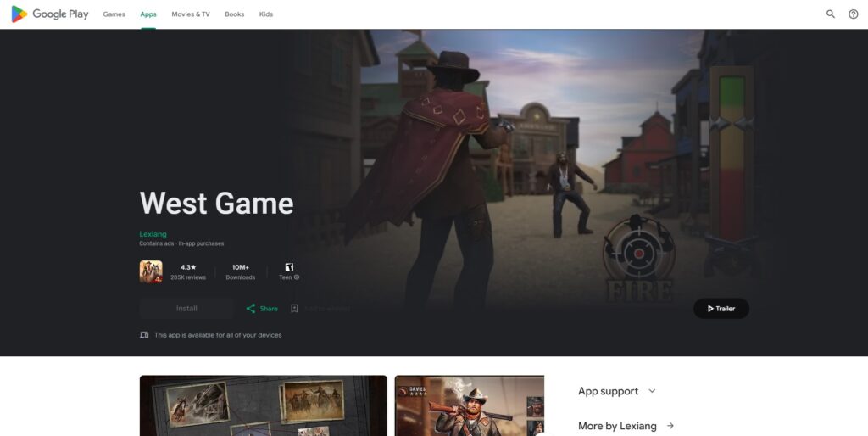Click the 205K reviews text

tap(188, 277)
